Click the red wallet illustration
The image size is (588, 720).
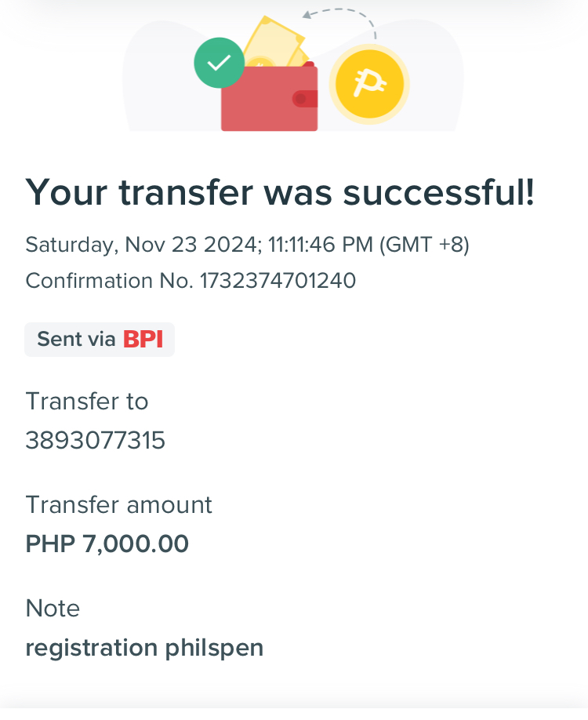[x=270, y=98]
